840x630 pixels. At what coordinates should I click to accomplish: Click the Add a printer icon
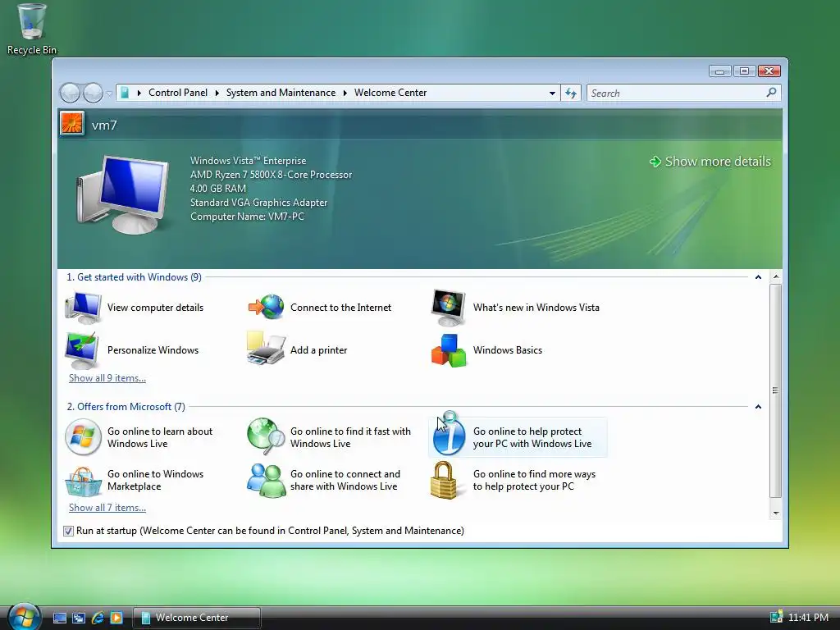coord(266,348)
